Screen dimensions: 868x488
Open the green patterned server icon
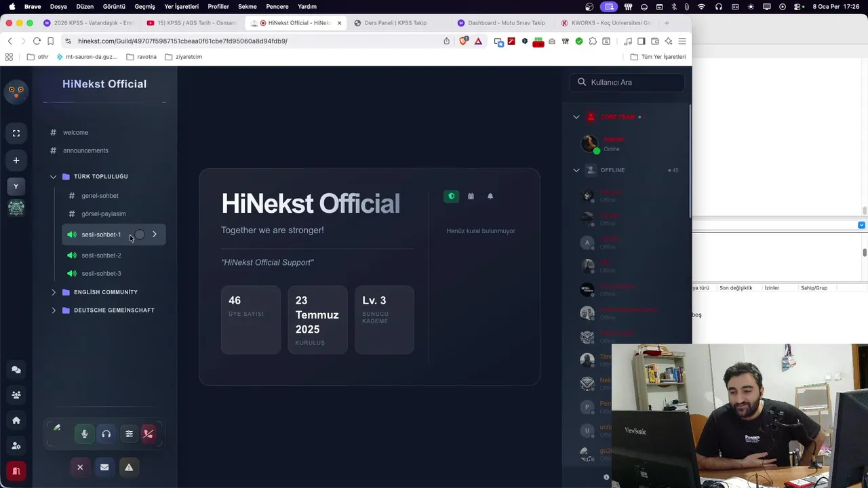coord(16,208)
